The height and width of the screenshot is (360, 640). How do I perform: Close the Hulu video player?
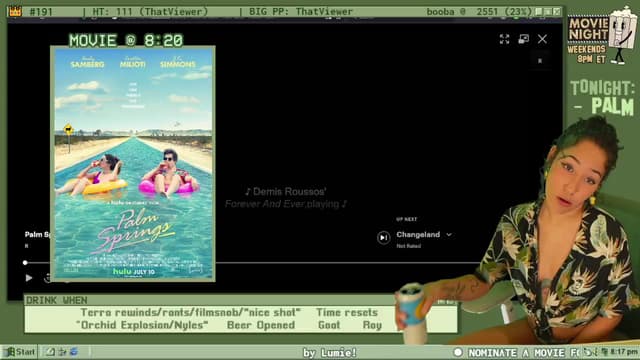tap(542, 39)
